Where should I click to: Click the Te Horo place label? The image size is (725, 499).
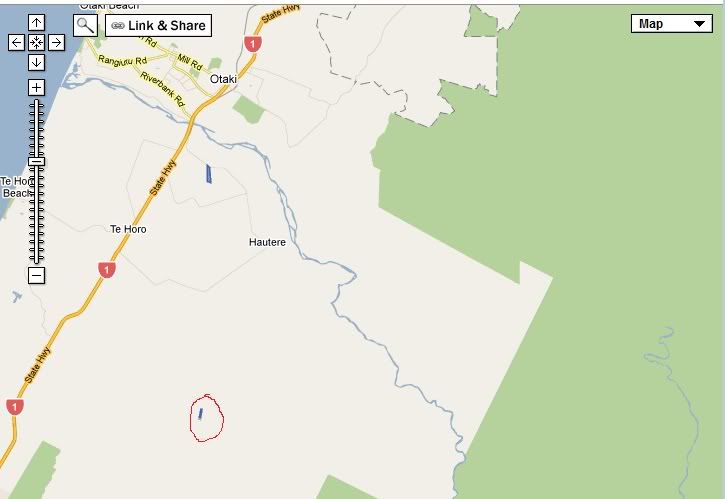tap(128, 229)
